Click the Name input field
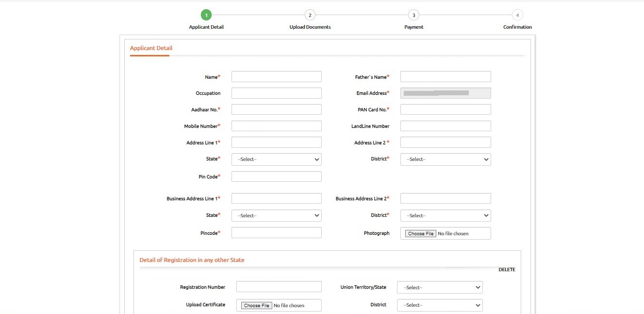The height and width of the screenshot is (314, 644). pyautogui.click(x=276, y=76)
